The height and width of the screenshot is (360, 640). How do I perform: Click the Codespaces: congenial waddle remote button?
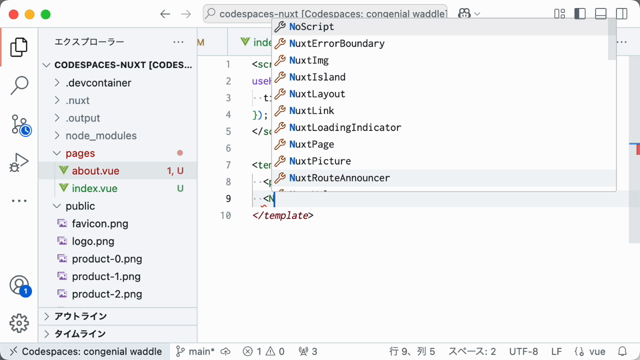tap(85, 351)
